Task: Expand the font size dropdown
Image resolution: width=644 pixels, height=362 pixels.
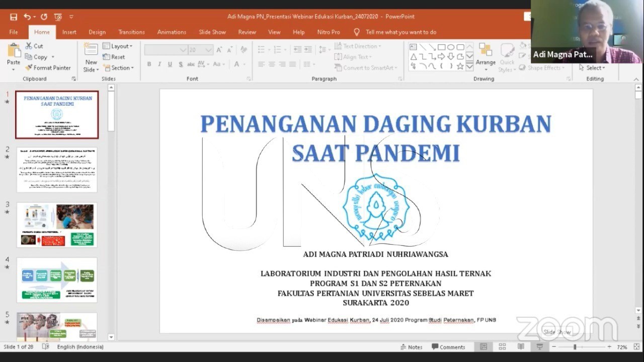Action: pos(208,49)
